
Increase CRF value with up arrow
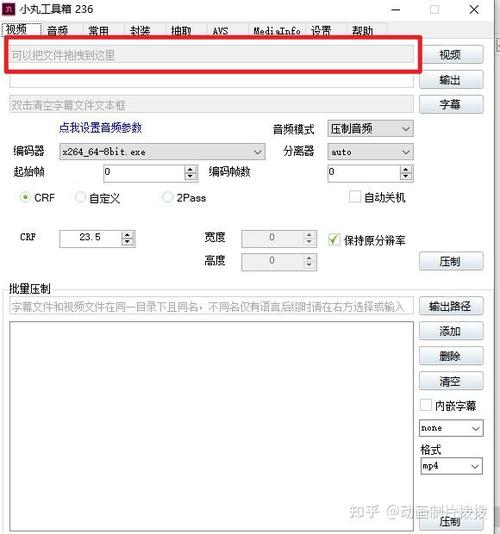click(x=127, y=235)
